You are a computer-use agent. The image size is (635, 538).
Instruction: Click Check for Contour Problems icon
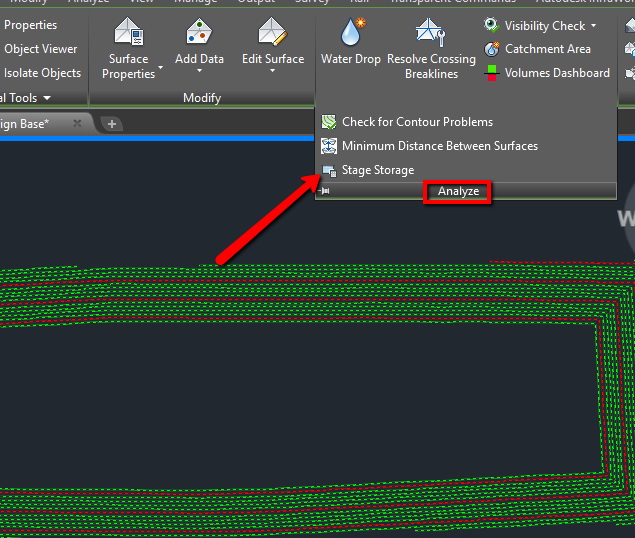329,122
